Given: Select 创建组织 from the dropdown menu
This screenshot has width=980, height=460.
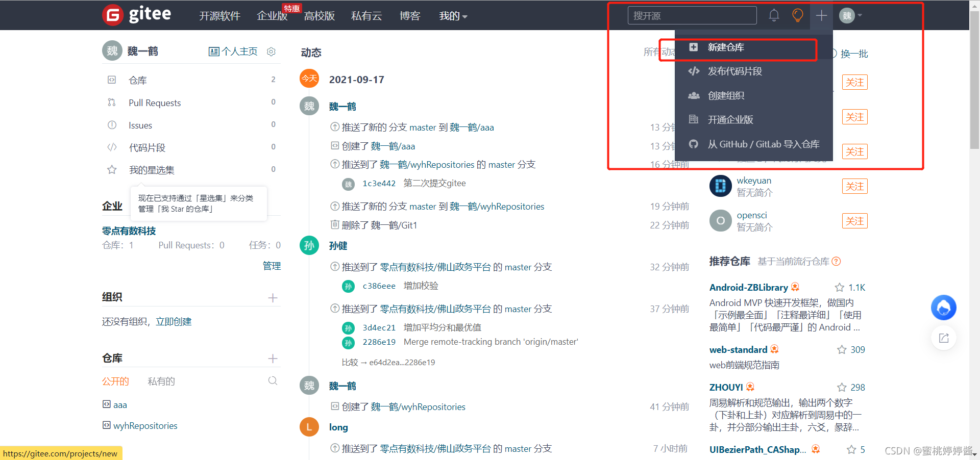Looking at the screenshot, I should [x=754, y=95].
